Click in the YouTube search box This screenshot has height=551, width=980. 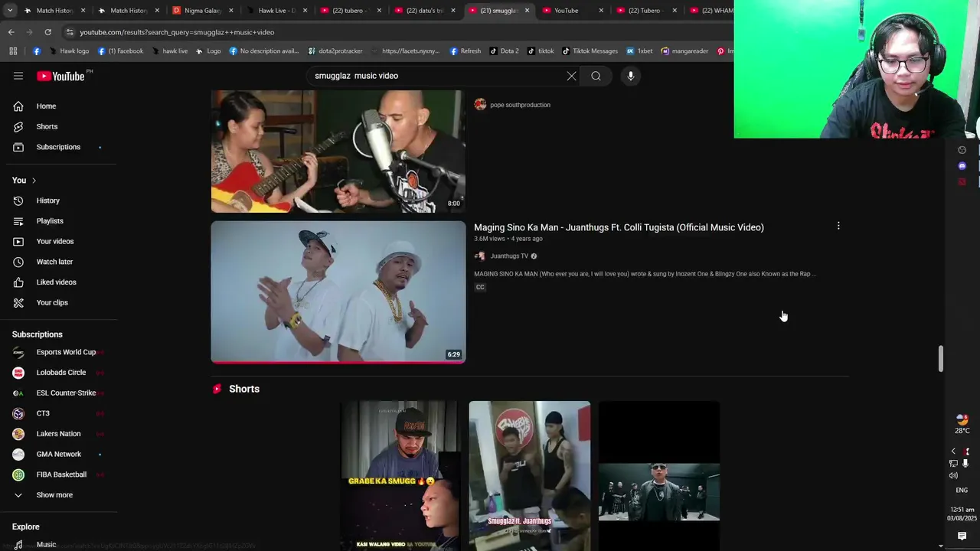436,76
